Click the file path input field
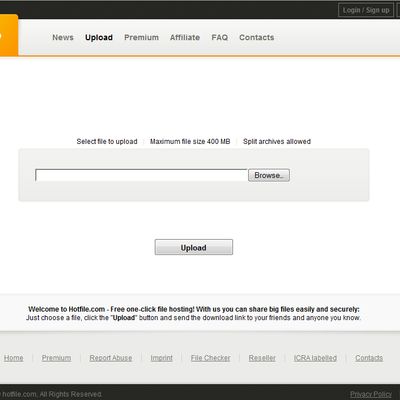This screenshot has height=400, width=400. (x=141, y=175)
